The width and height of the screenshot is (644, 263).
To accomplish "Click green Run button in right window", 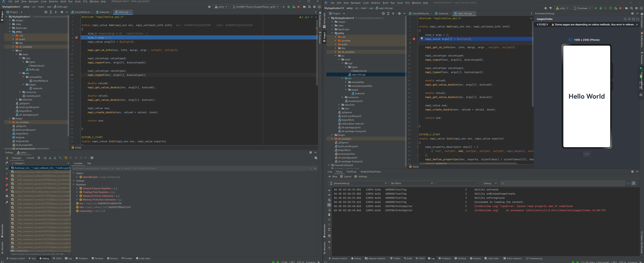I will pyautogui.click(x=596, y=8).
